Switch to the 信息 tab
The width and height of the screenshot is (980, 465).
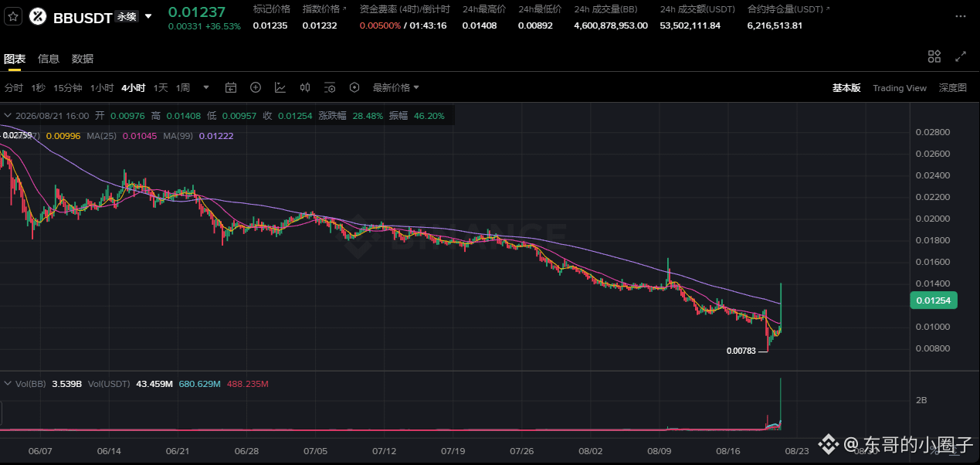[x=49, y=59]
